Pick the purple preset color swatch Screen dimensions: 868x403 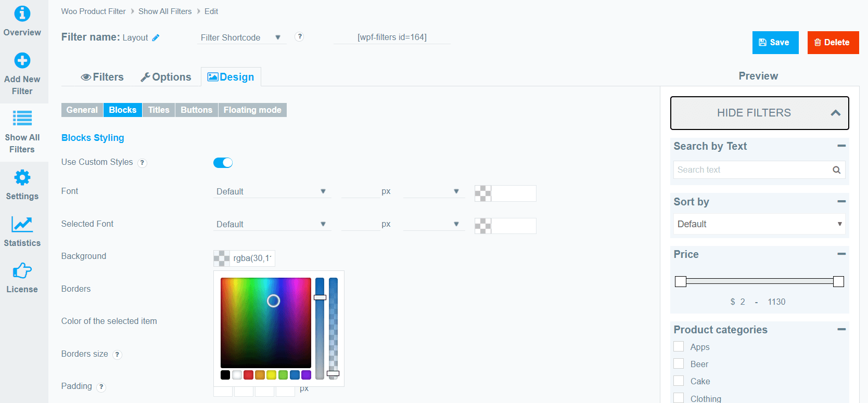(x=306, y=375)
